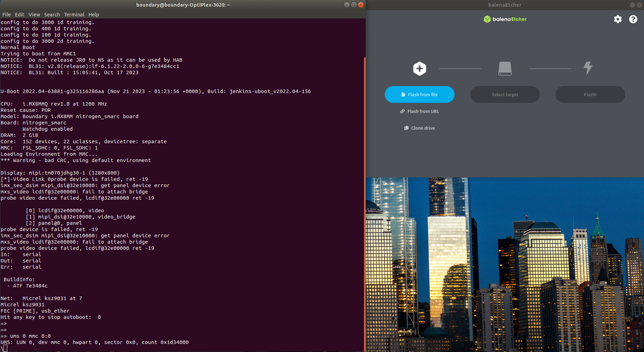Click the terminal vertical scrollbar
Screen dimensions: 644x352
pyautogui.click(x=364, y=202)
